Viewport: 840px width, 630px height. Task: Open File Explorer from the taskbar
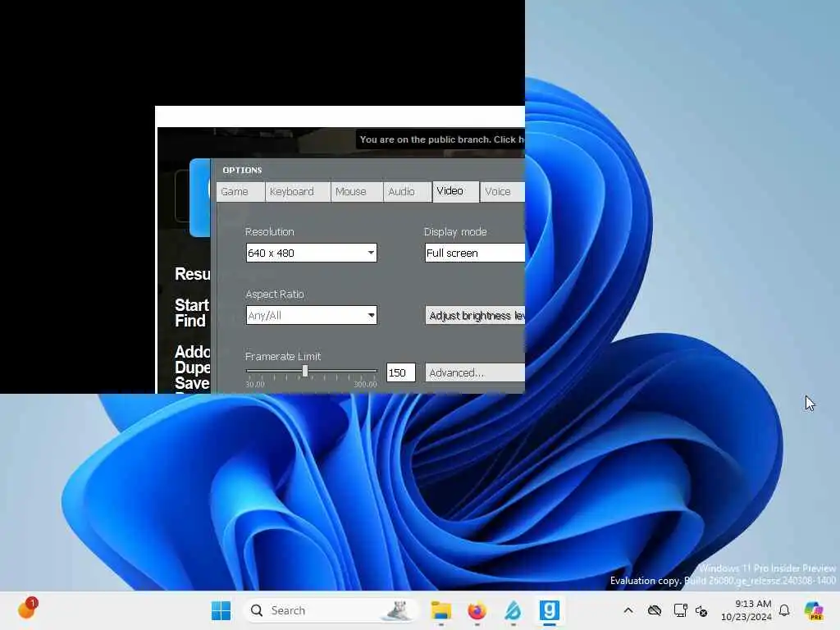(441, 610)
